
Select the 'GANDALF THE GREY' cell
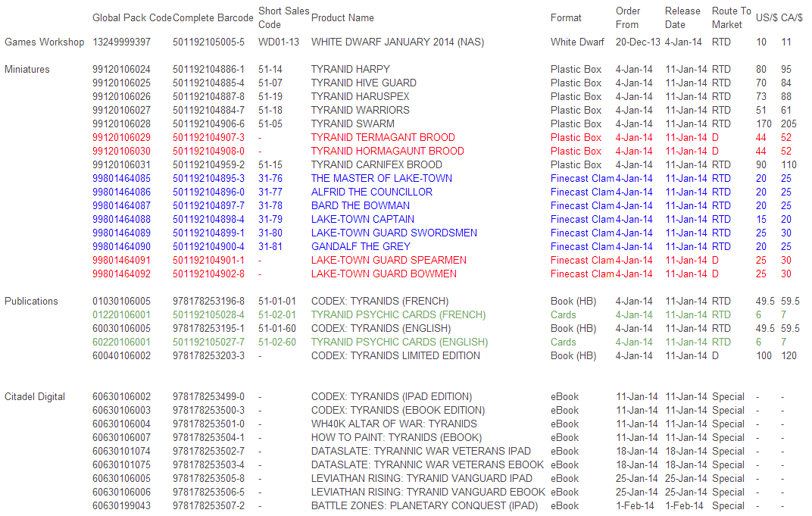pos(361,246)
